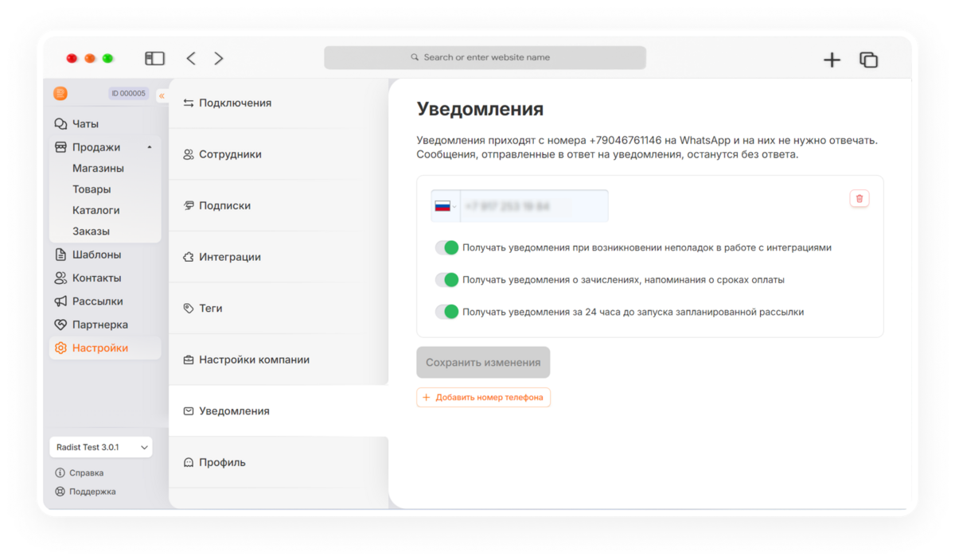Click the Теги tag icon
Viewport: 955px width, 560px height.
189,308
